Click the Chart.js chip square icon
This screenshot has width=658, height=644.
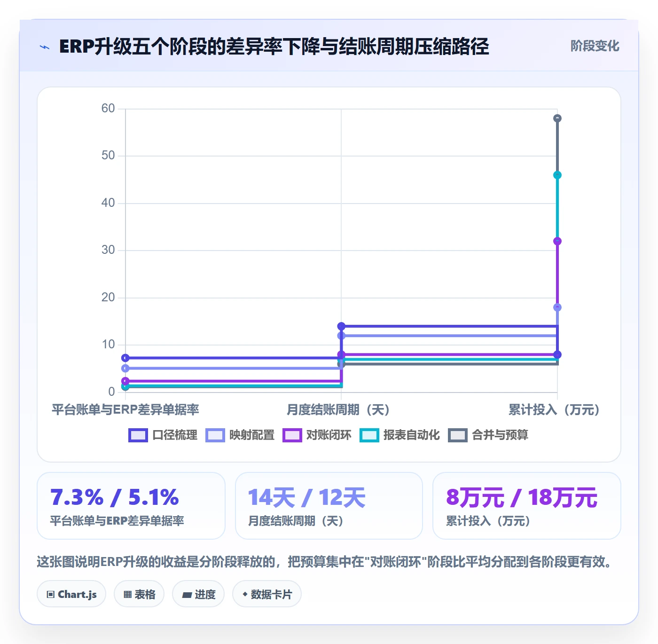pos(51,595)
